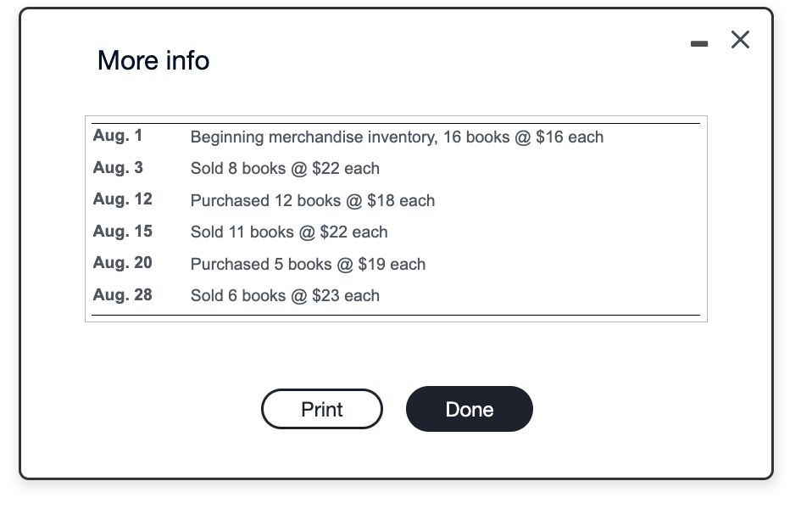
Task: Click the 'Purchased 5 books @ $19 each' row
Action: (x=308, y=264)
